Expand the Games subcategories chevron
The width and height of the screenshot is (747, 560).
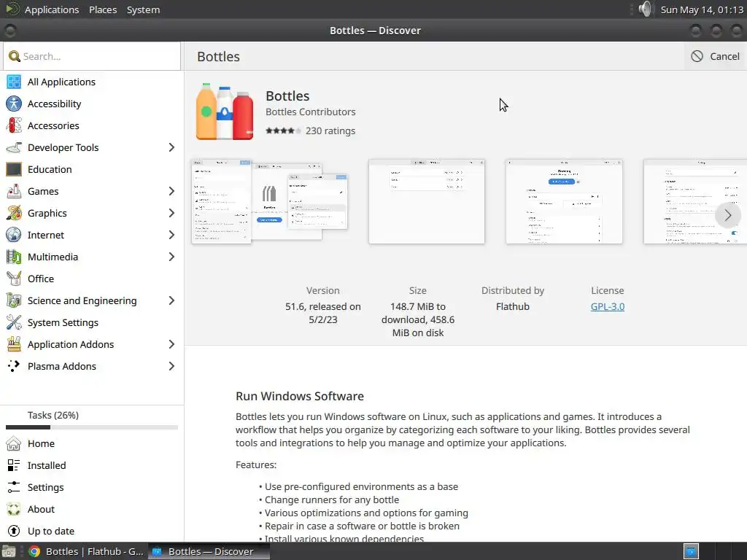pos(171,192)
